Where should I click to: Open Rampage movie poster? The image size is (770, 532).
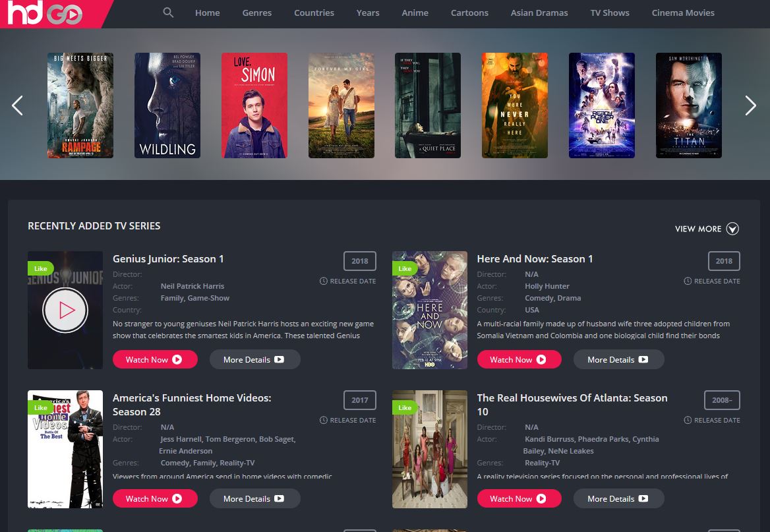(80, 105)
